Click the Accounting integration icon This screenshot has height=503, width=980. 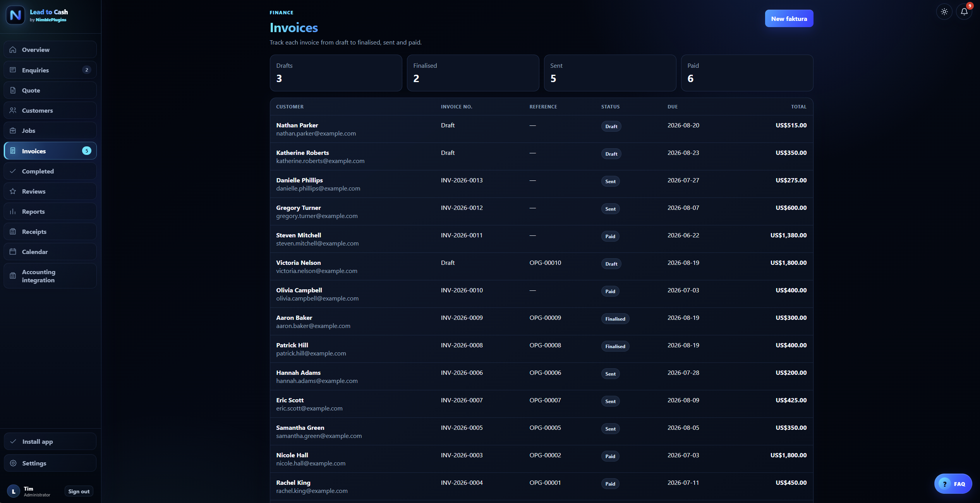[x=13, y=276]
